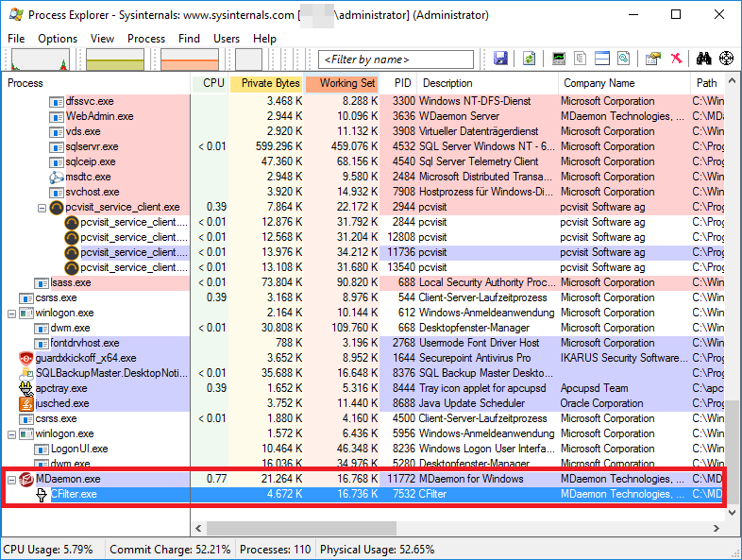Image resolution: width=742 pixels, height=560 pixels.
Task: Click the CPU usage mini graph
Action: tap(39, 59)
